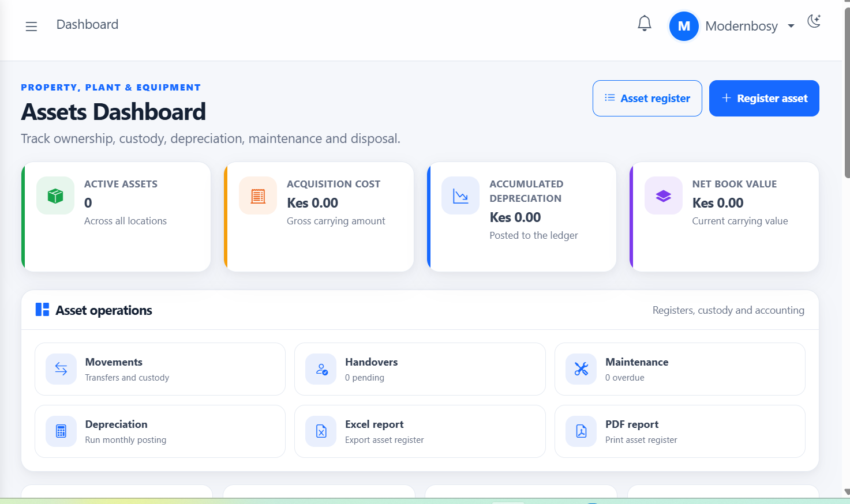Click the Depreciation calculator icon
850x504 pixels.
pyautogui.click(x=61, y=431)
